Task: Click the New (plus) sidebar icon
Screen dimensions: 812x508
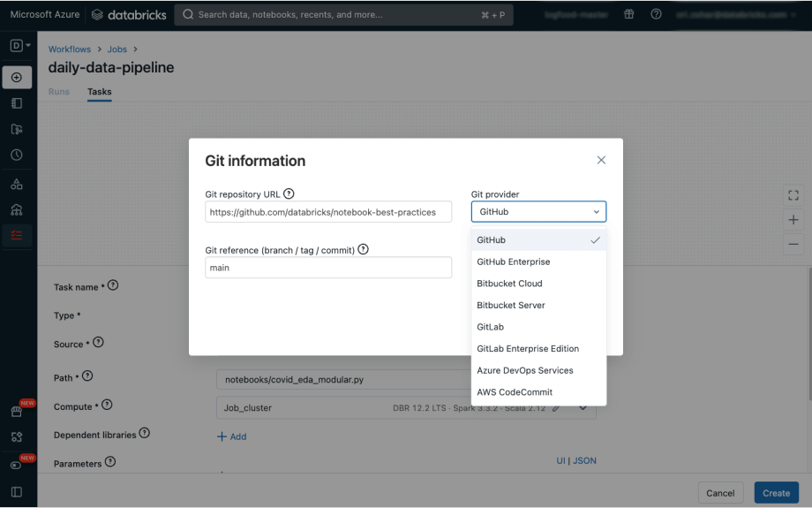Action: [x=17, y=77]
